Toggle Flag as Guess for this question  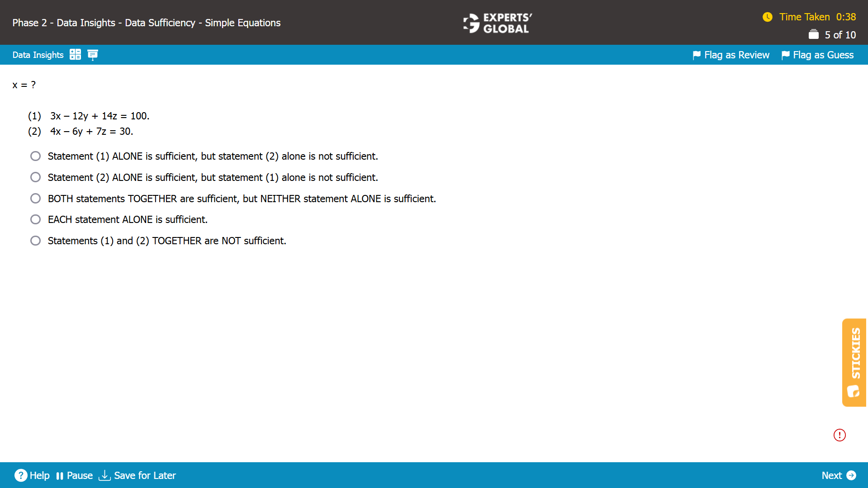tap(817, 55)
